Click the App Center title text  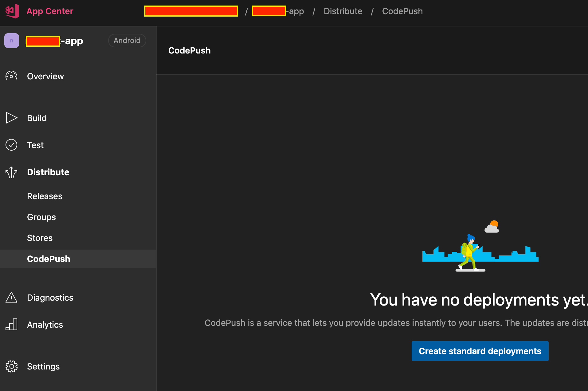click(x=50, y=11)
